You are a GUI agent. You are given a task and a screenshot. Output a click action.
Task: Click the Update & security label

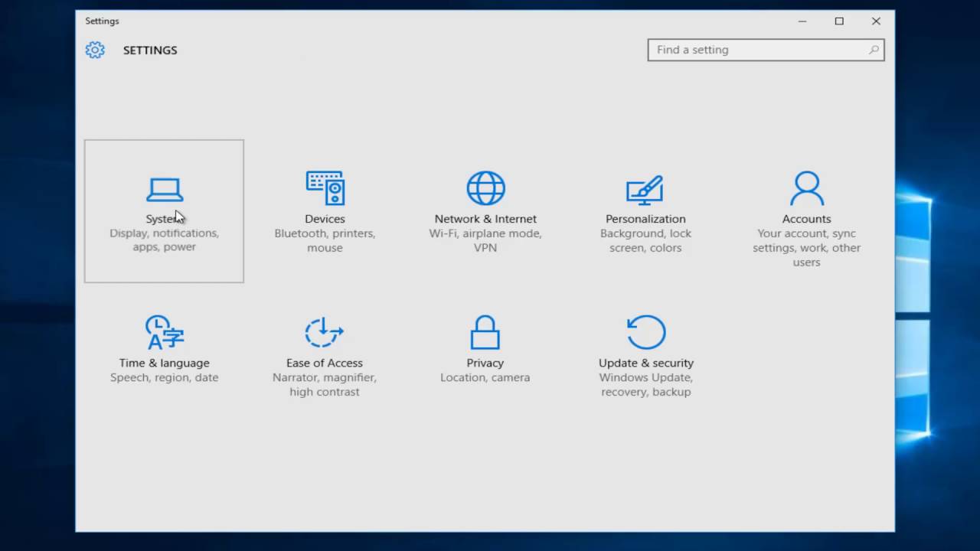point(646,363)
